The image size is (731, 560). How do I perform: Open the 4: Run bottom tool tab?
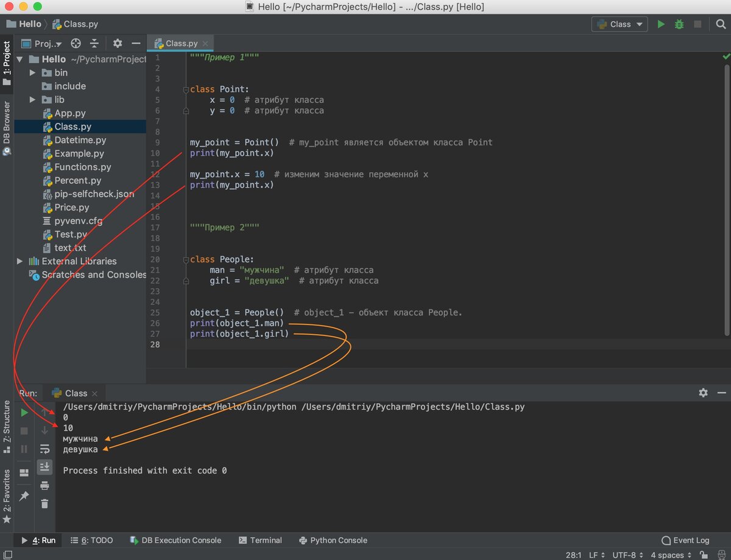point(38,540)
